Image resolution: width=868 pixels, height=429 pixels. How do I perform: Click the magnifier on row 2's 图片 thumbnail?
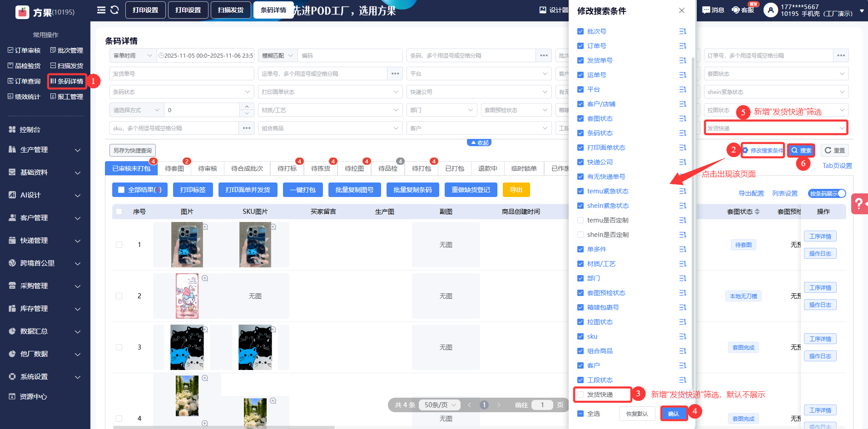[205, 278]
